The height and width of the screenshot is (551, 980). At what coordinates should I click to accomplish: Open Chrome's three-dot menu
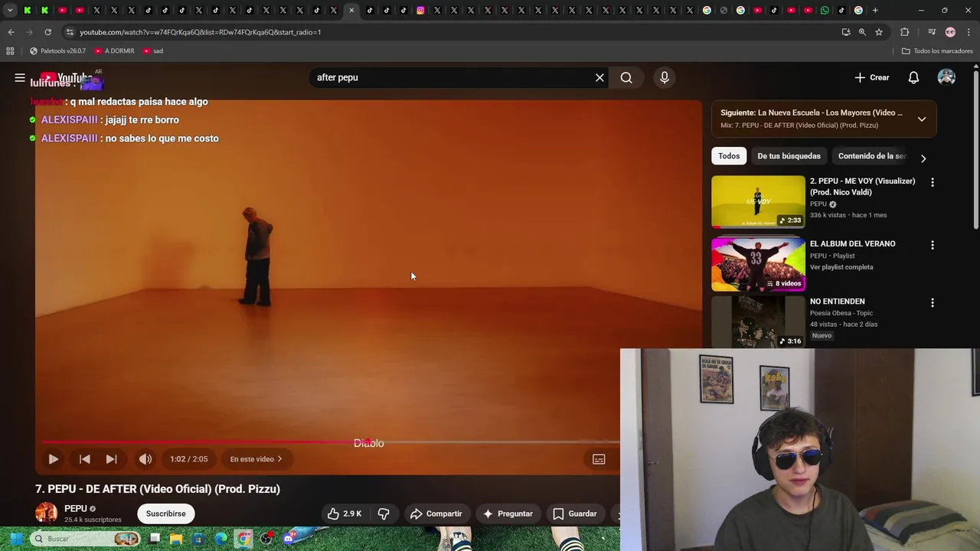tap(967, 32)
